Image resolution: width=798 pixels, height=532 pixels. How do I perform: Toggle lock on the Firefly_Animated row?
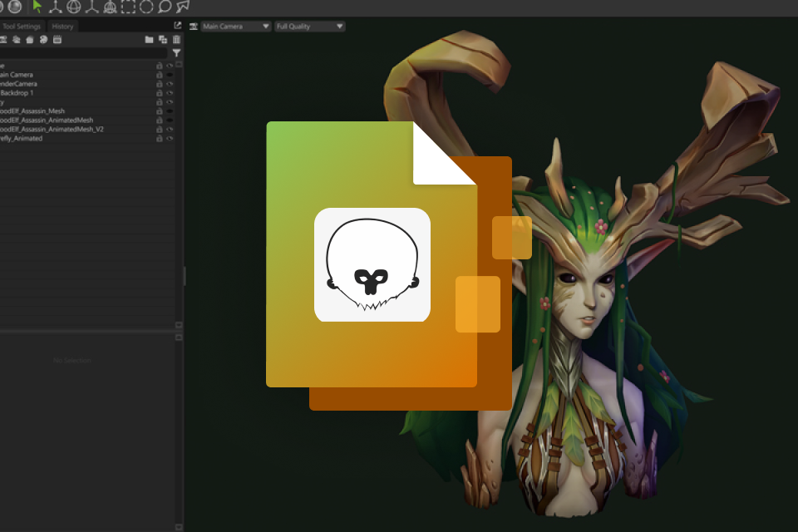160,139
